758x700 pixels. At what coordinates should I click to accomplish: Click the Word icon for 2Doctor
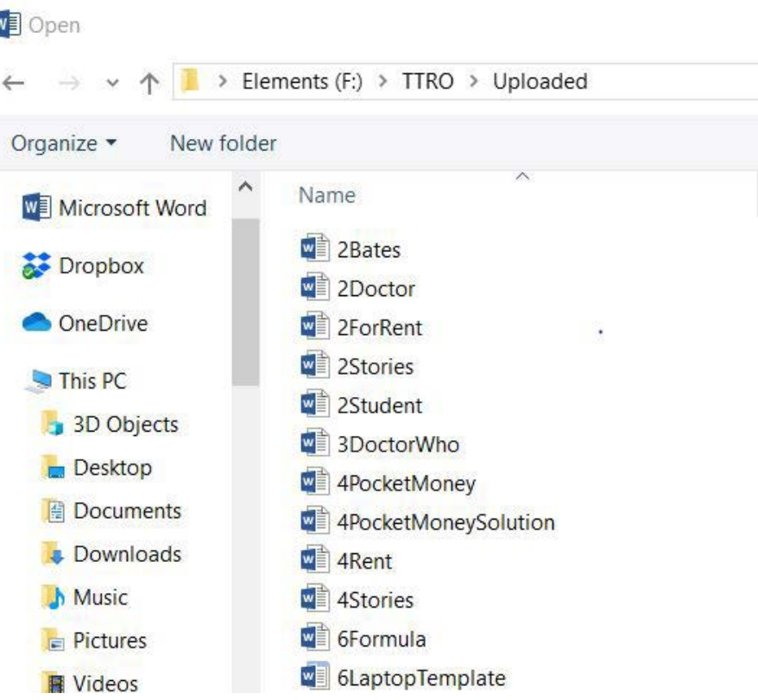(x=315, y=288)
